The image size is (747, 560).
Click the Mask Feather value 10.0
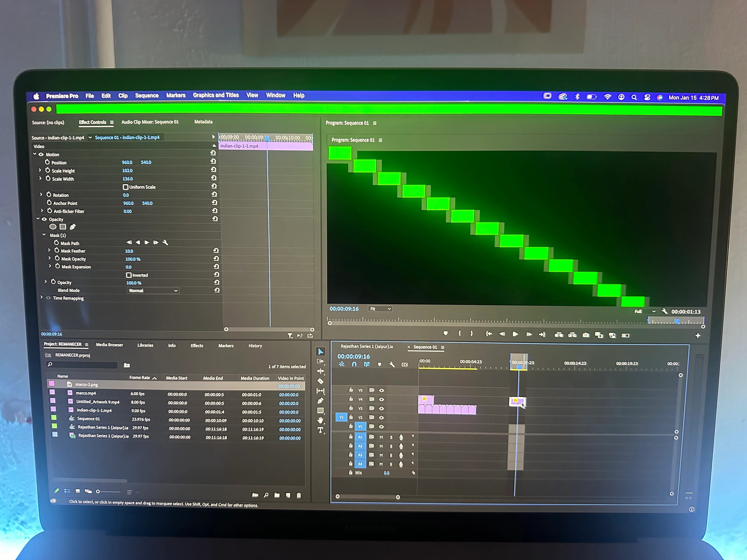coord(129,251)
